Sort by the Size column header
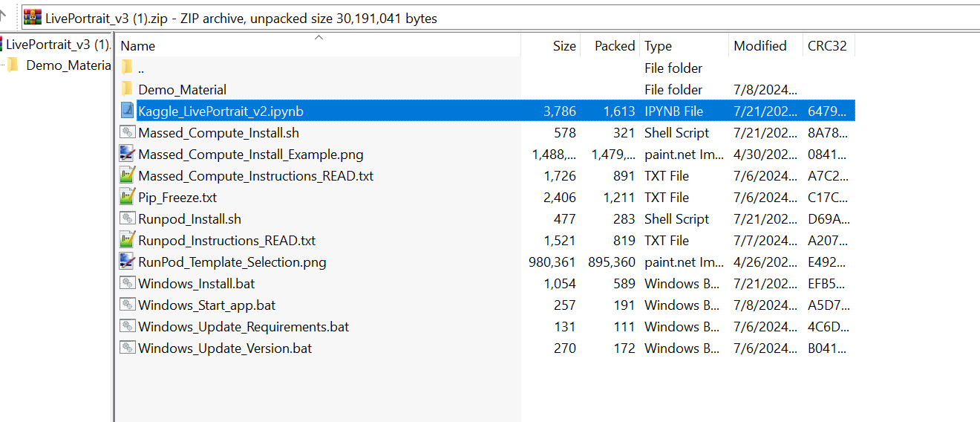 pos(563,46)
